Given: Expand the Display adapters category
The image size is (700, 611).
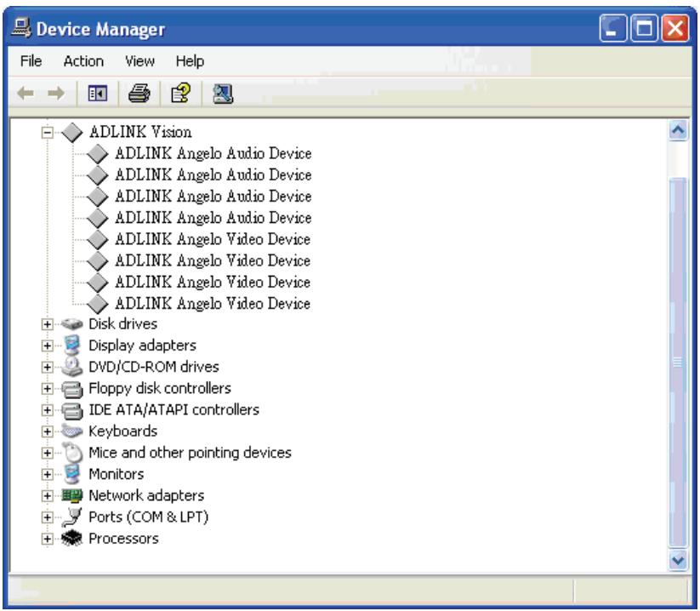Looking at the screenshot, I should point(47,345).
